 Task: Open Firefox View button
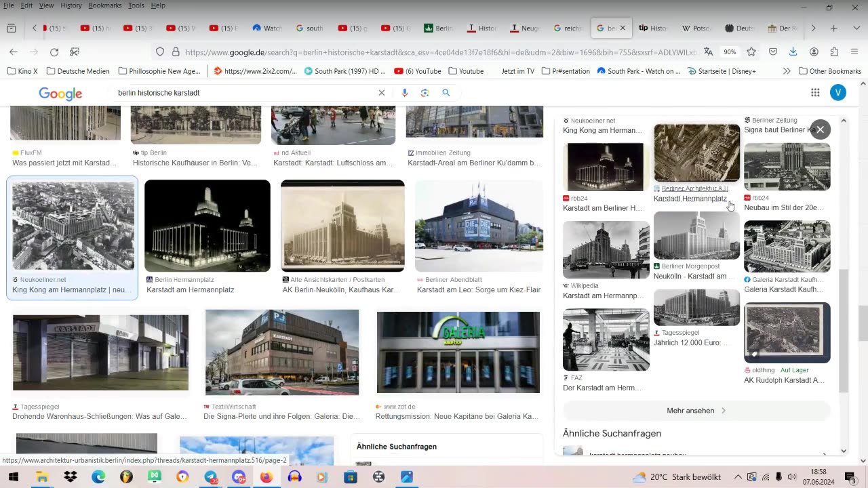(11, 28)
